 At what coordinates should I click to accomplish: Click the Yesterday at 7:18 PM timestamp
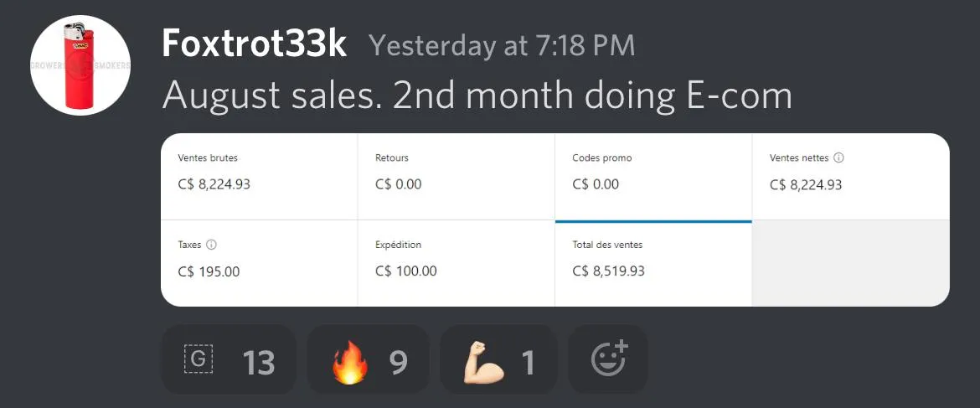tap(502, 45)
